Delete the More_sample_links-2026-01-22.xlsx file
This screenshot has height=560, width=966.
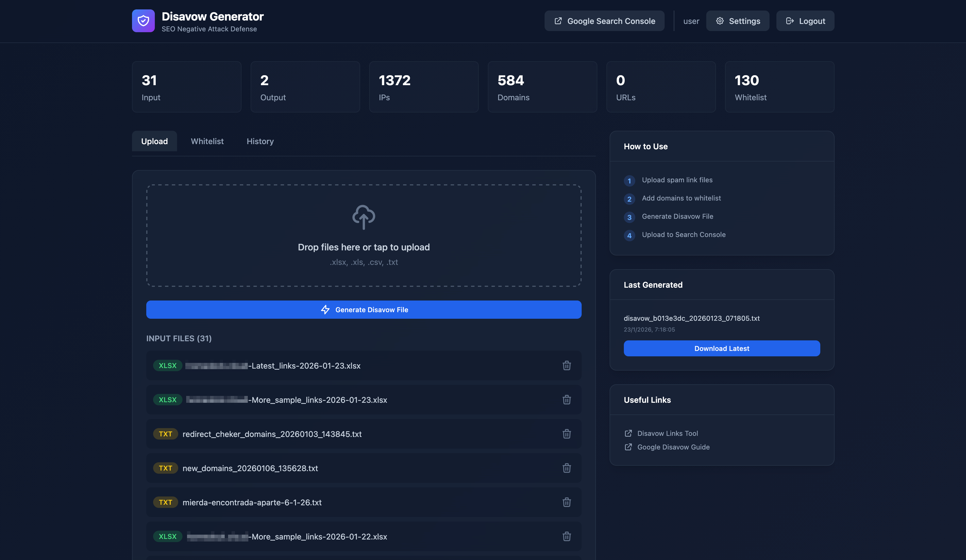pos(566,536)
